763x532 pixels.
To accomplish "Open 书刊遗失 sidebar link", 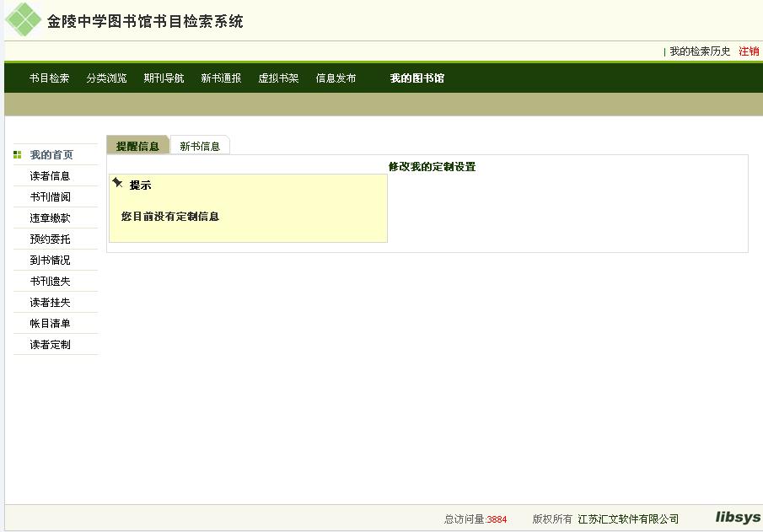I will pyautogui.click(x=50, y=281).
